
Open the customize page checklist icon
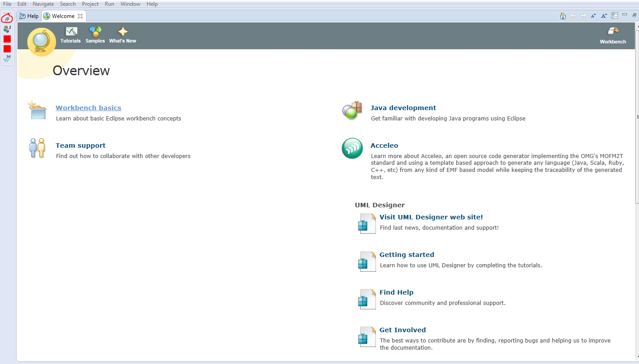point(615,16)
